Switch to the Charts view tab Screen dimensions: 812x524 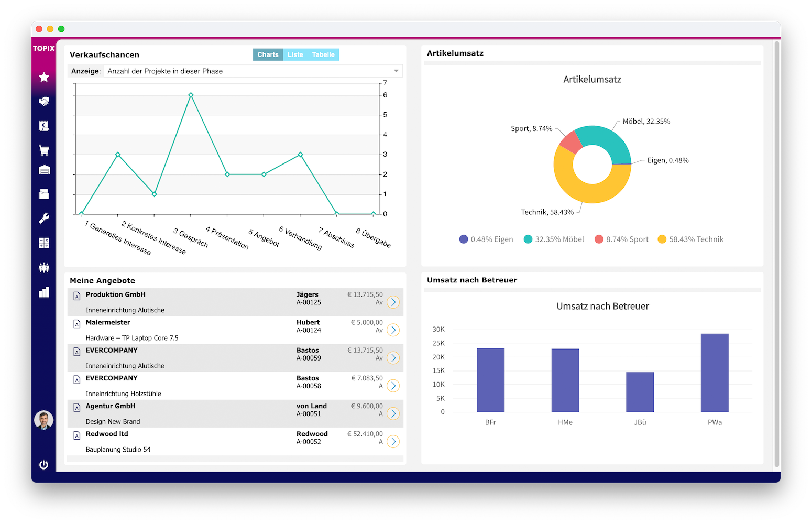click(268, 54)
